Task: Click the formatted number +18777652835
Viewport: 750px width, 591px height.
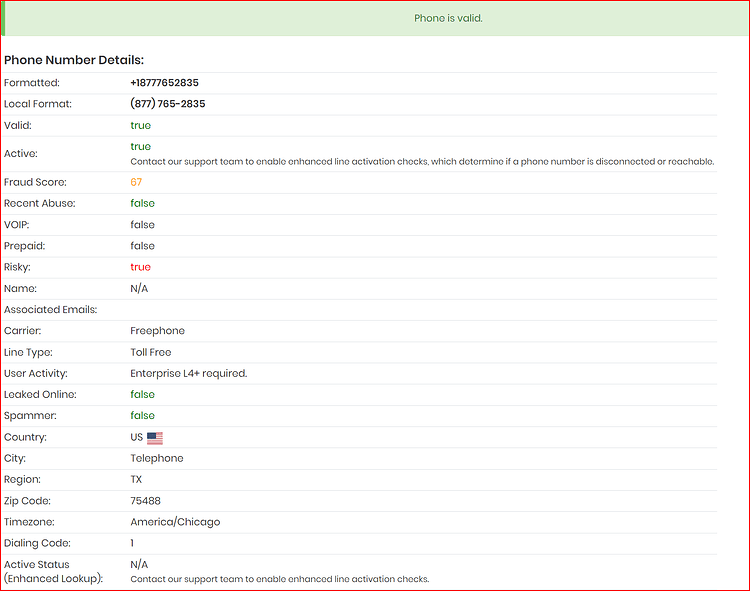Action: pos(164,83)
